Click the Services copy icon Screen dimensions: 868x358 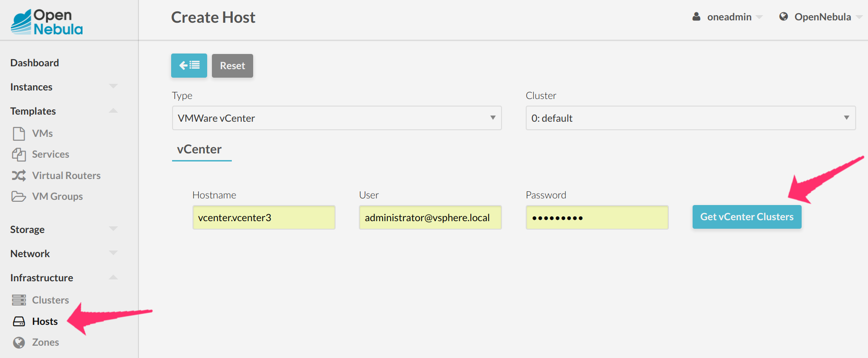pyautogui.click(x=19, y=154)
